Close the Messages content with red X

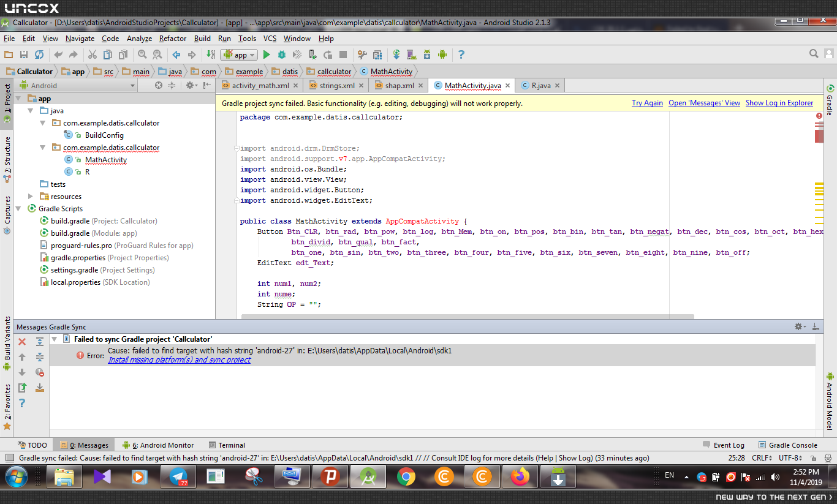click(x=22, y=342)
